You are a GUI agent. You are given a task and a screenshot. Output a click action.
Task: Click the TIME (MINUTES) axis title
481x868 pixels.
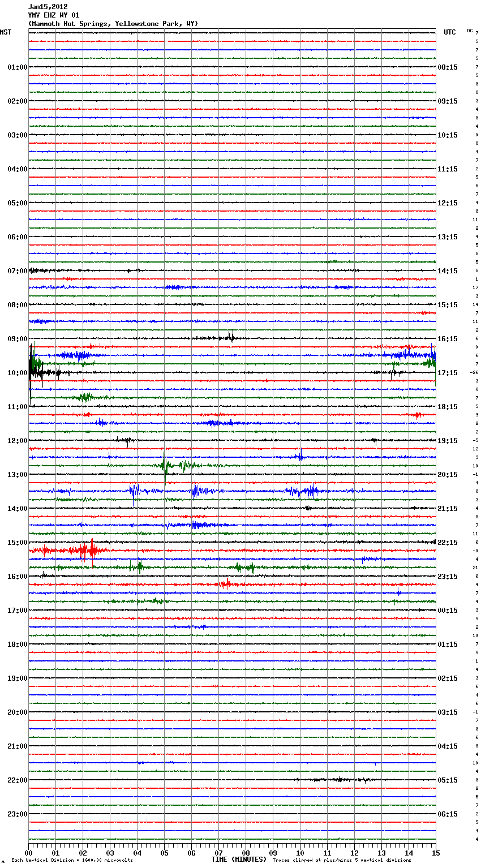pyautogui.click(x=239, y=860)
